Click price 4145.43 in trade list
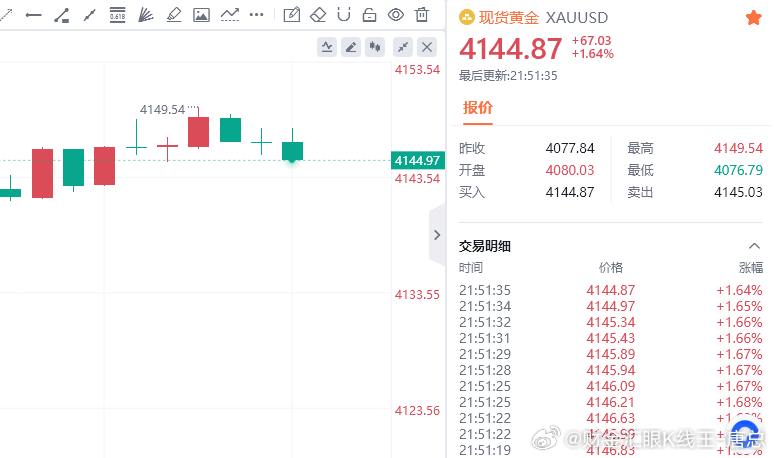This screenshot has height=458, width=774. coord(611,339)
